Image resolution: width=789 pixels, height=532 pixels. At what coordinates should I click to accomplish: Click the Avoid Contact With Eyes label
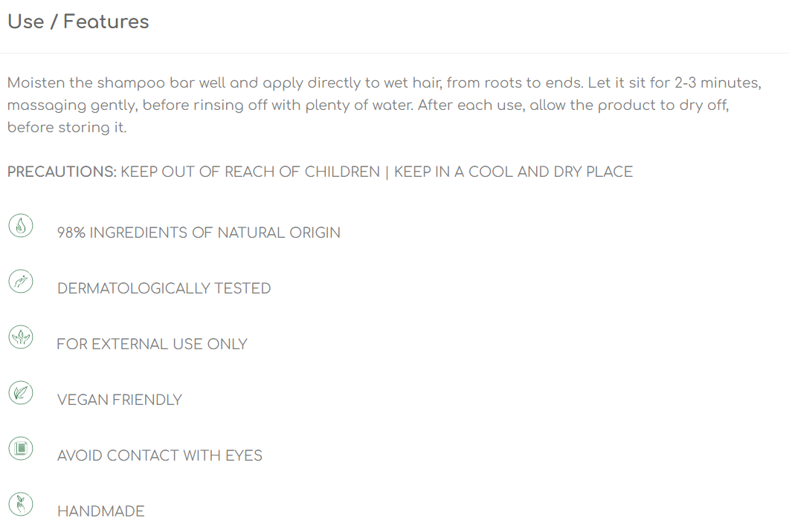pos(160,455)
